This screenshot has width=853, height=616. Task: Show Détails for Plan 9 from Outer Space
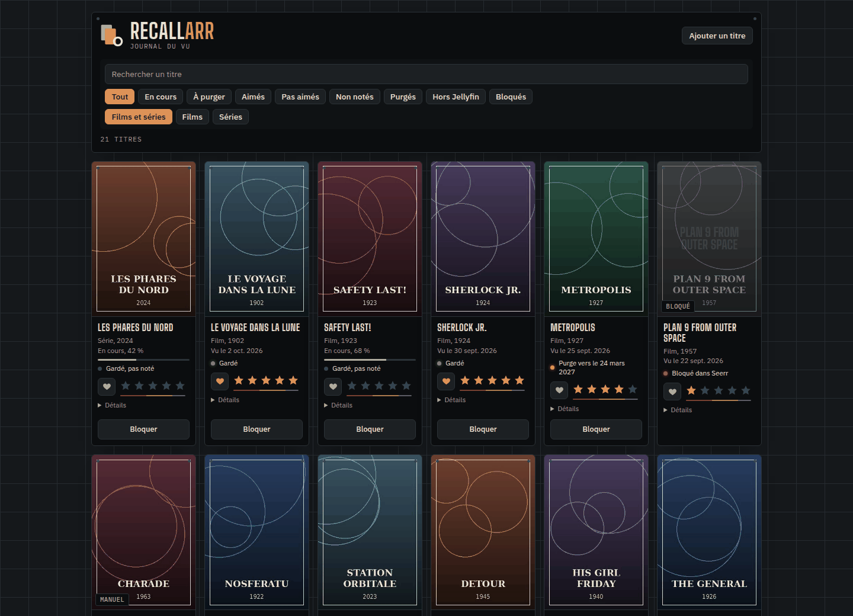(x=678, y=410)
